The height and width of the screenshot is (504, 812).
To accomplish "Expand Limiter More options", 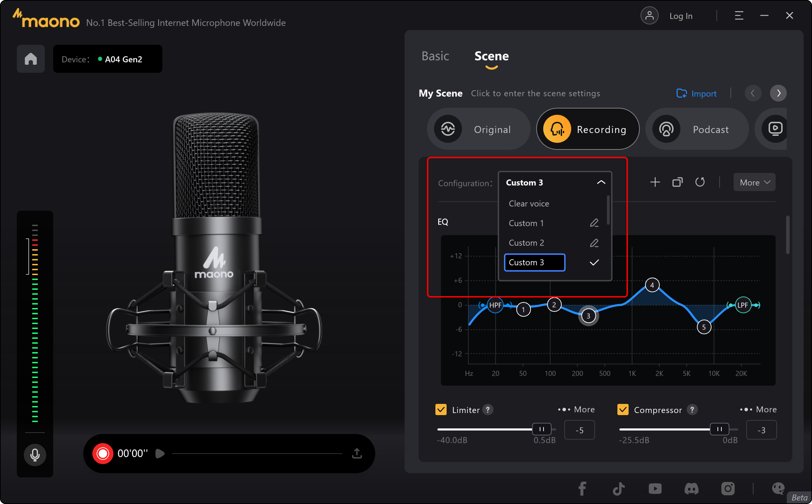I will tap(576, 409).
